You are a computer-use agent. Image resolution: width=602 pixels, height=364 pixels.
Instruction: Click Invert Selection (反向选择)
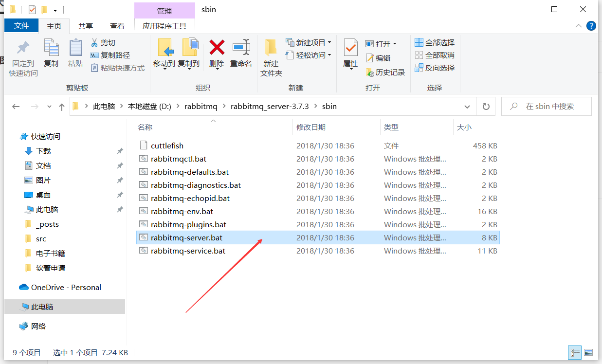pos(435,68)
